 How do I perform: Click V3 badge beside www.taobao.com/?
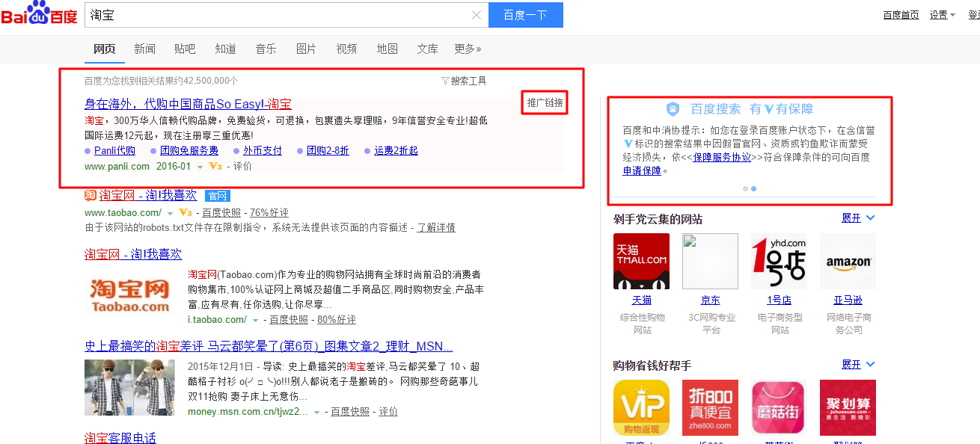185,212
